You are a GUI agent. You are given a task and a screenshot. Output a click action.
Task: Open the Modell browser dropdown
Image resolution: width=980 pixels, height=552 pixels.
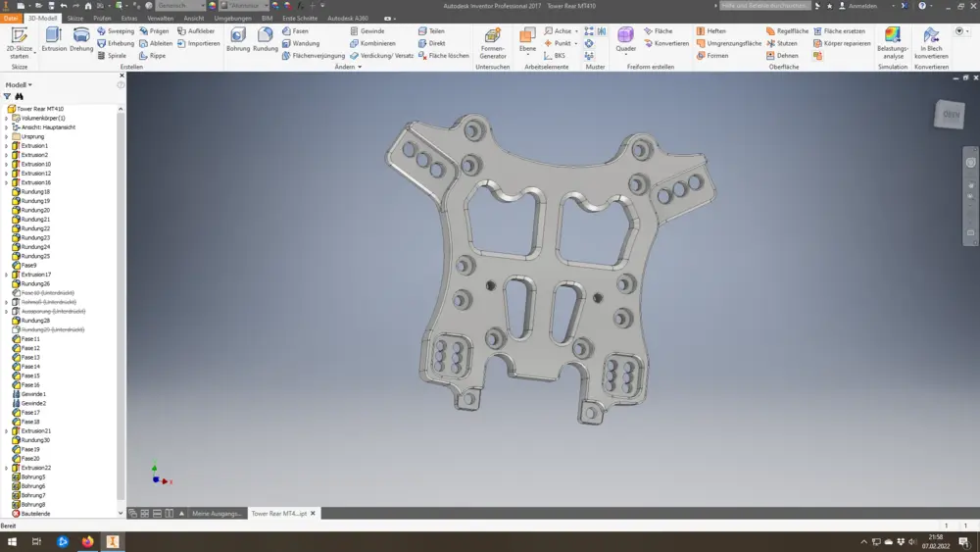click(19, 84)
